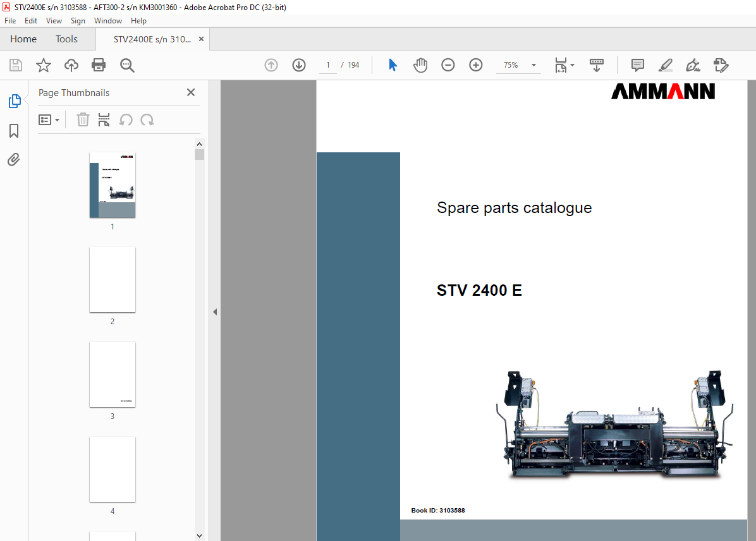The height and width of the screenshot is (541, 756).
Task: Zoom out with the minus circle
Action: point(448,65)
